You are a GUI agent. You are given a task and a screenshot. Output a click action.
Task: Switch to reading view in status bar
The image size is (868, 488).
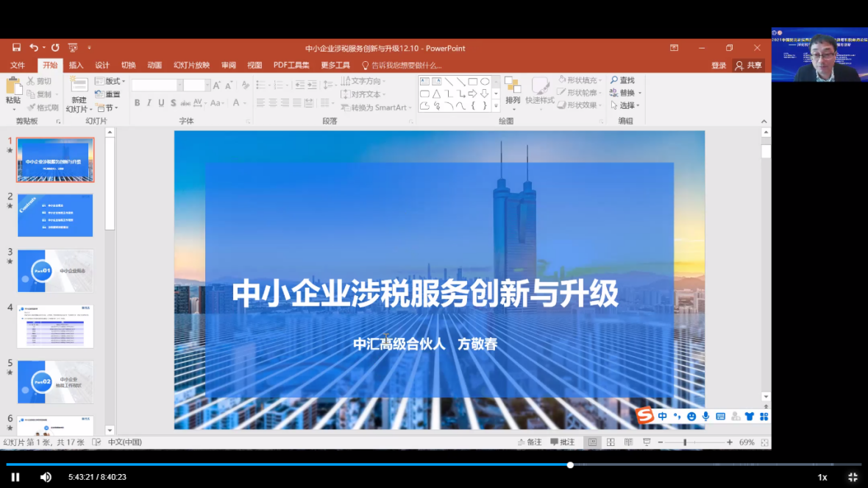628,442
